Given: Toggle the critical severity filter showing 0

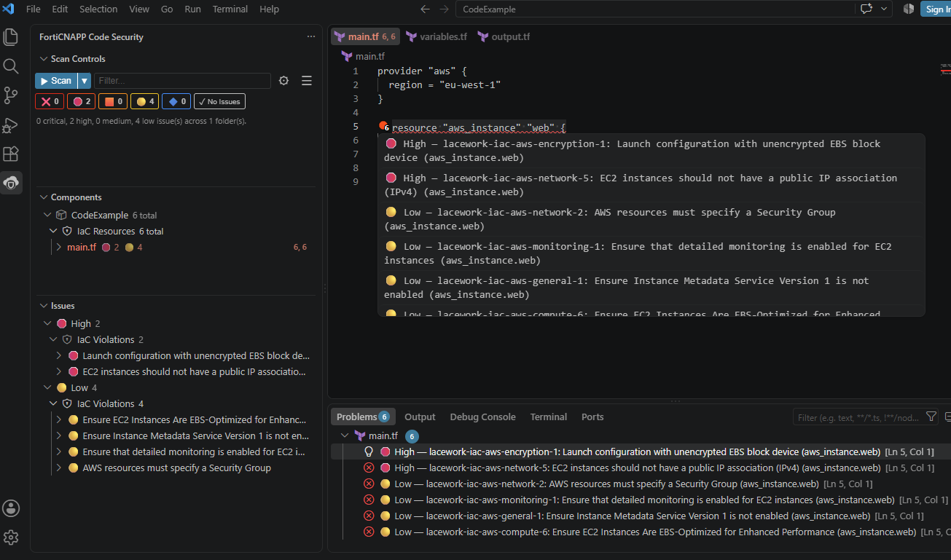Looking at the screenshot, I should click(50, 101).
